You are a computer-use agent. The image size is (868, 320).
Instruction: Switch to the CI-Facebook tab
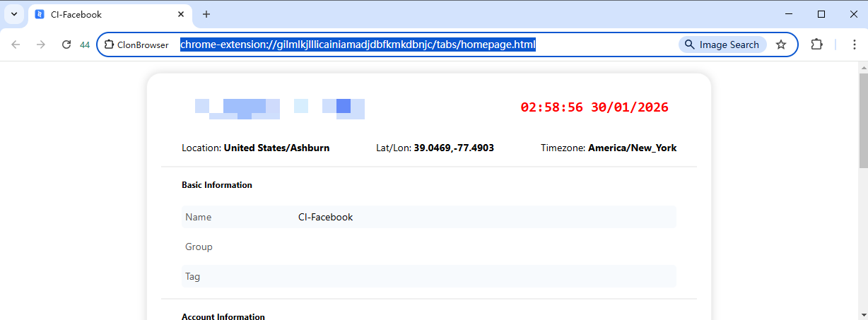coord(99,14)
